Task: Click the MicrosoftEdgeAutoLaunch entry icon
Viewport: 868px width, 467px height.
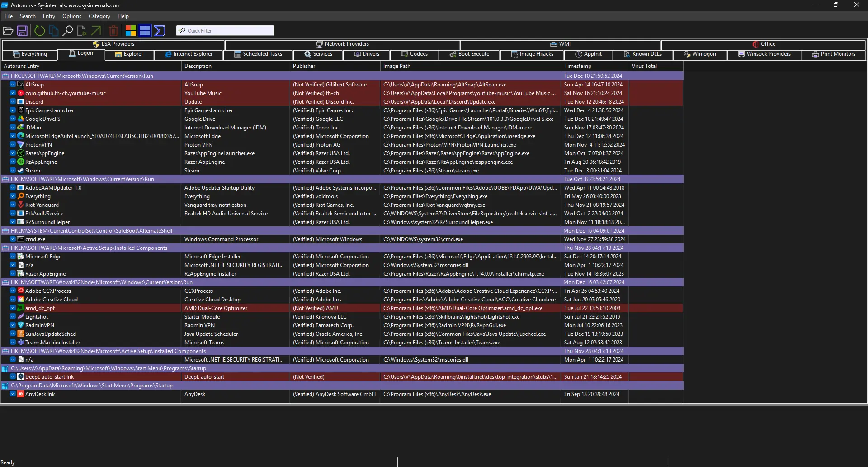Action: point(21,136)
